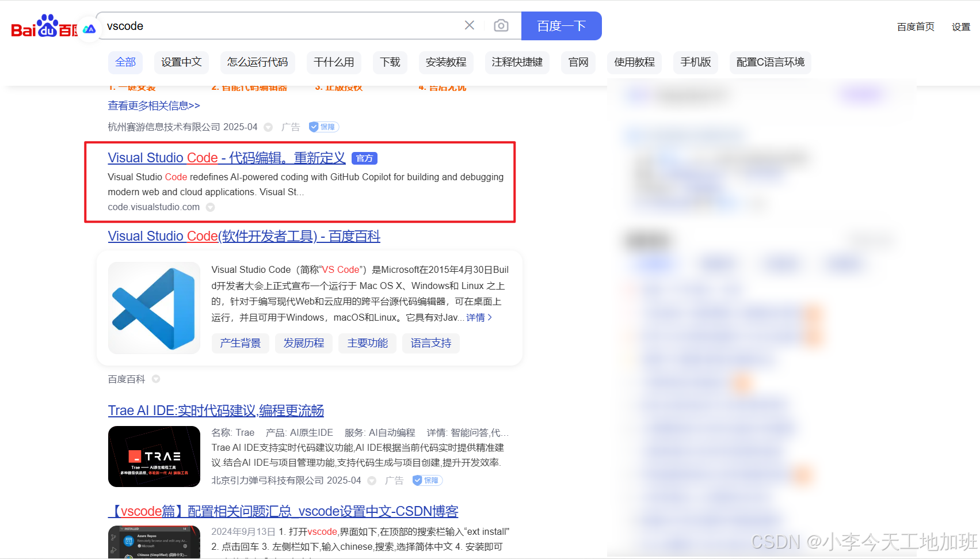Click the VS Code logo thumbnail
This screenshot has width=980, height=559.
point(154,308)
